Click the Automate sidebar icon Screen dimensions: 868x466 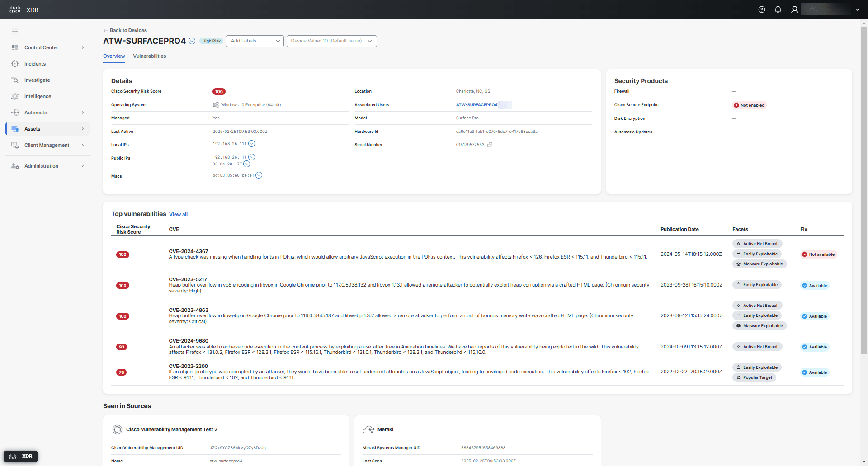click(15, 113)
